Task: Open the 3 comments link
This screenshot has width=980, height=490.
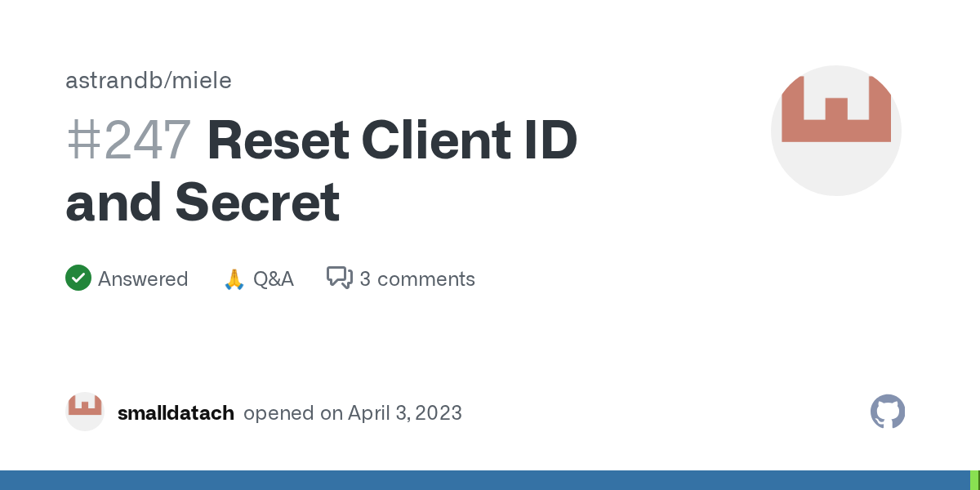Action: point(417,279)
